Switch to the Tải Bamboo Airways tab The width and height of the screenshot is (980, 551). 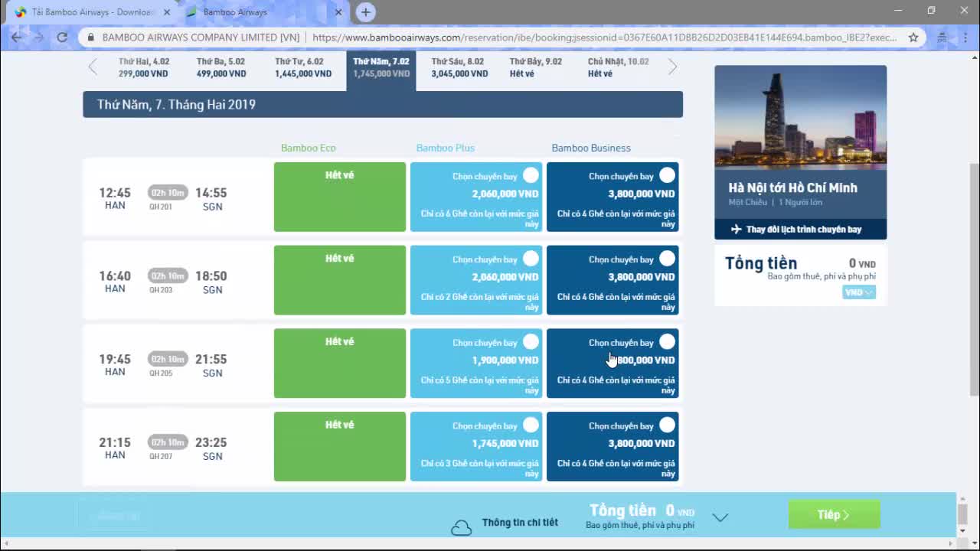point(90,12)
